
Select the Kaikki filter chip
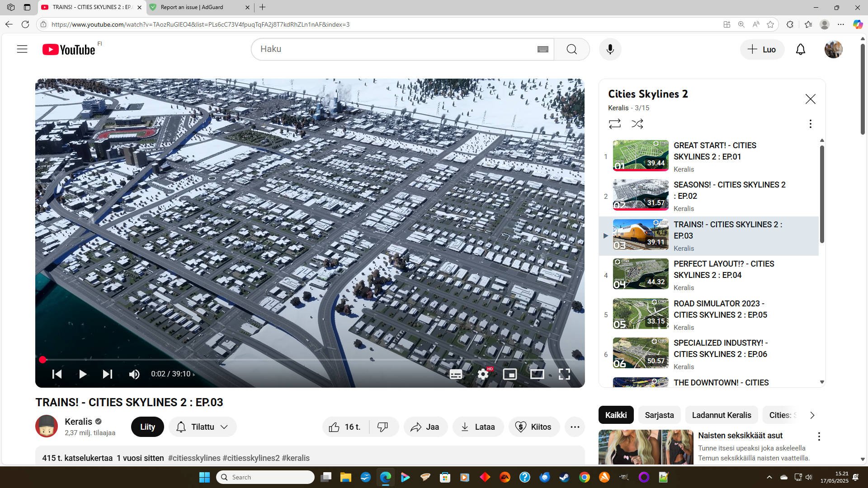tap(616, 414)
